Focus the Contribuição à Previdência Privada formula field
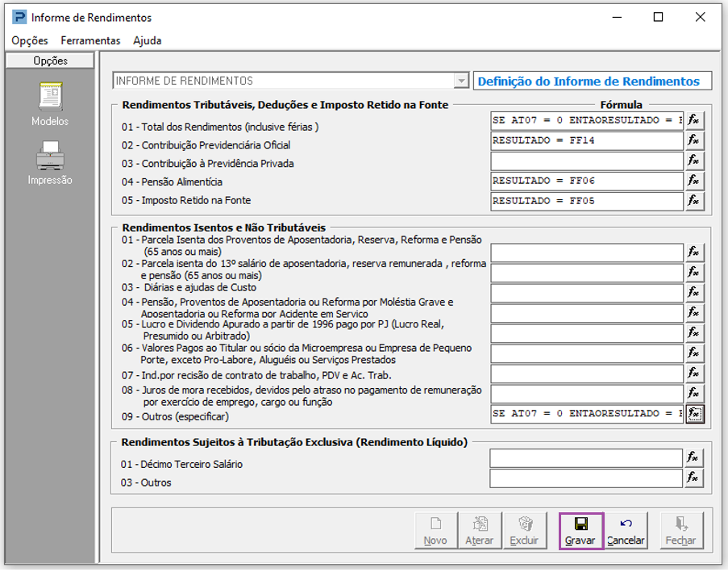The height and width of the screenshot is (572, 728). (587, 161)
